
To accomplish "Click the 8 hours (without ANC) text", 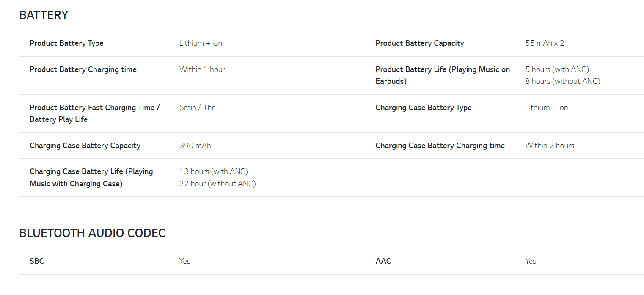I will [x=562, y=81].
